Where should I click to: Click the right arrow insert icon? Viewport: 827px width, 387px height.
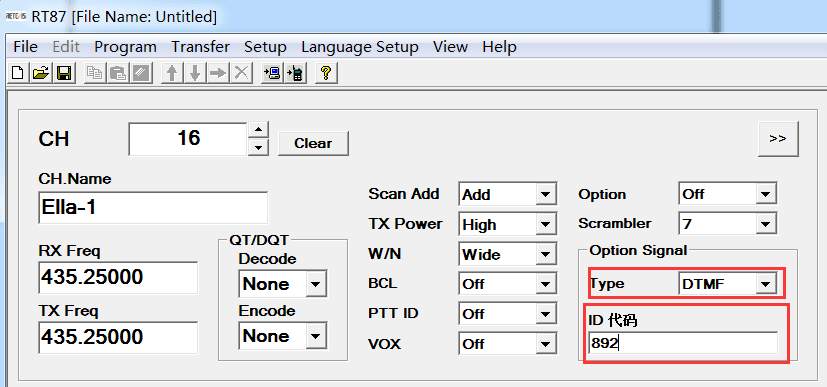coord(218,73)
